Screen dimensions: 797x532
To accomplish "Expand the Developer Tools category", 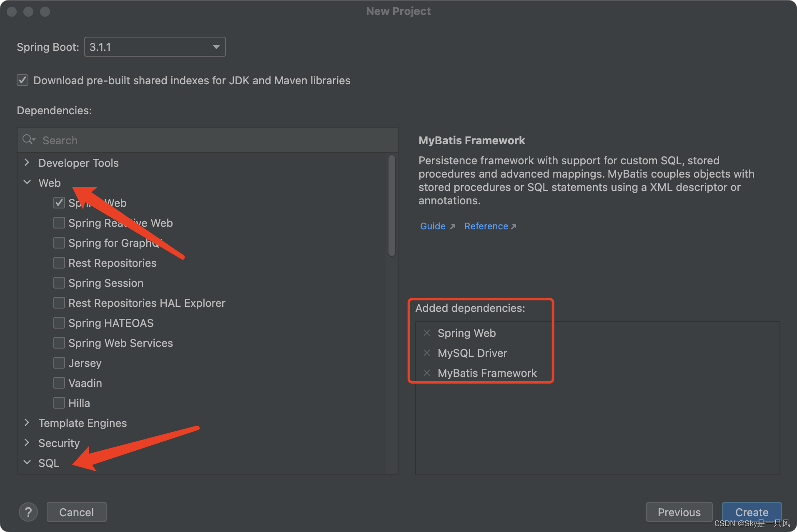I will (x=27, y=163).
